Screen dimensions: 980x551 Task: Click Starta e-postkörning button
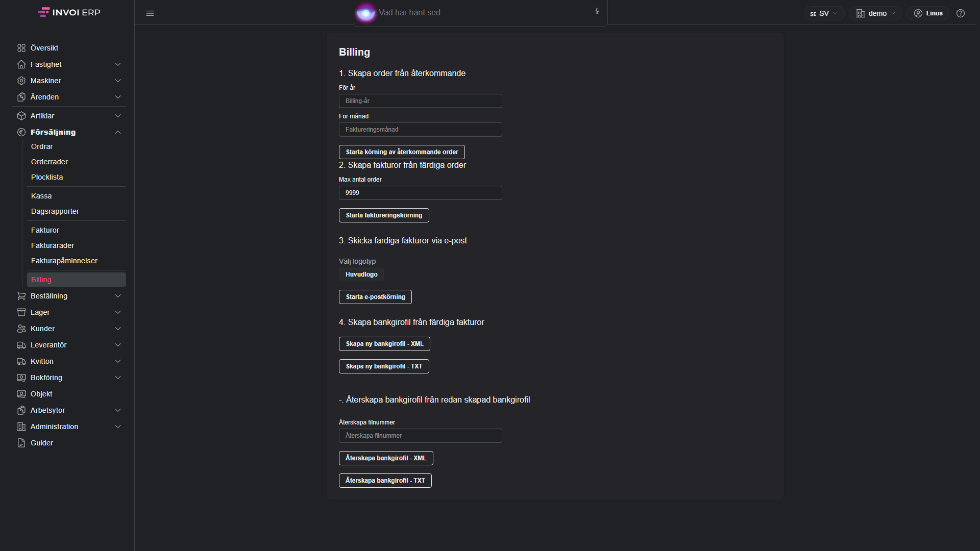(375, 297)
